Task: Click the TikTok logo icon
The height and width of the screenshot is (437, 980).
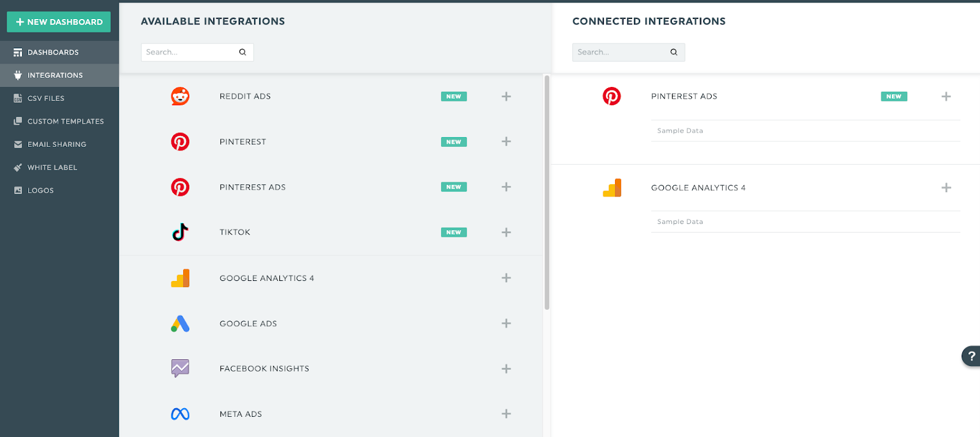Action: [180, 233]
